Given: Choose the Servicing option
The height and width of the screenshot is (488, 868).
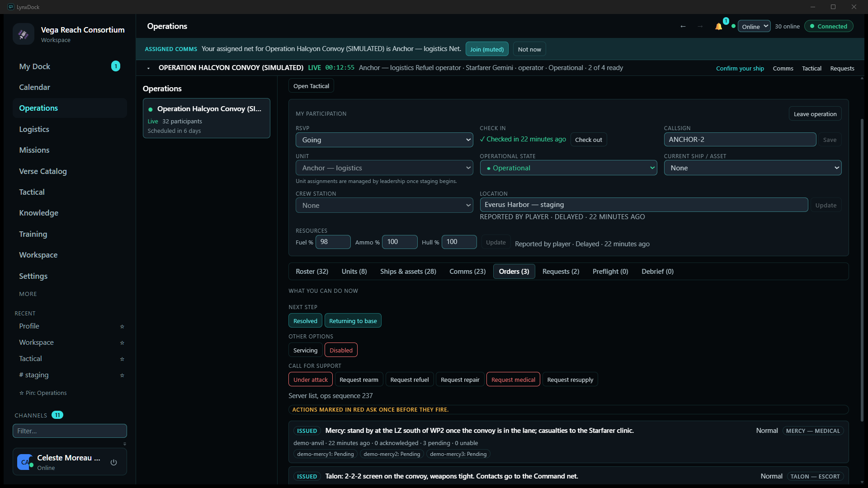Looking at the screenshot, I should [x=305, y=350].
